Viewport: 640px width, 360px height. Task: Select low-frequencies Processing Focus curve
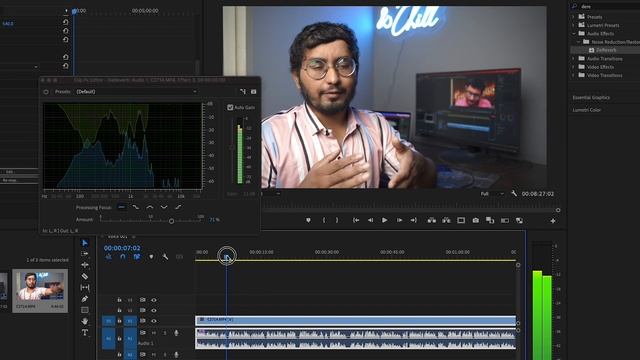point(136,207)
